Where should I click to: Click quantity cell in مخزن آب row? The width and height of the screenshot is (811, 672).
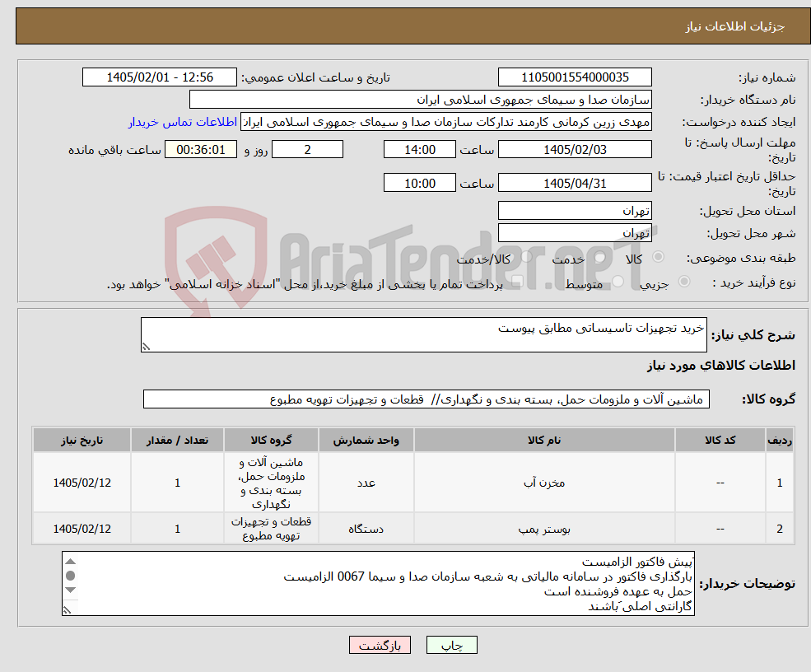click(177, 483)
